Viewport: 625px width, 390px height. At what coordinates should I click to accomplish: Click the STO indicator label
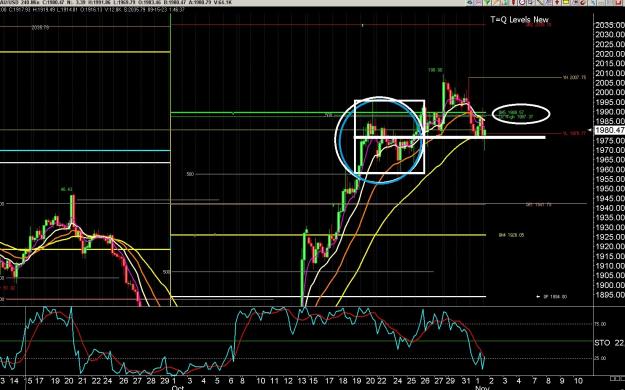[x=602, y=343]
